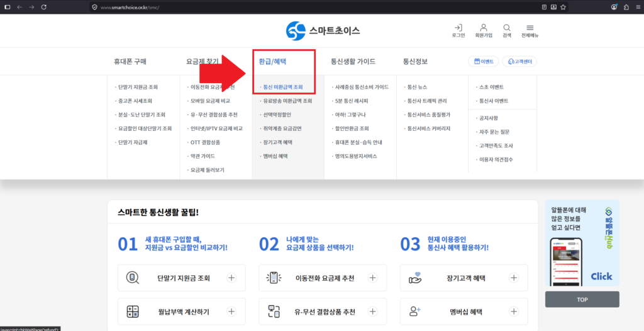Screen dimensions: 644x331
Task: Open 5분 통신 레시피 link
Action: point(351,101)
